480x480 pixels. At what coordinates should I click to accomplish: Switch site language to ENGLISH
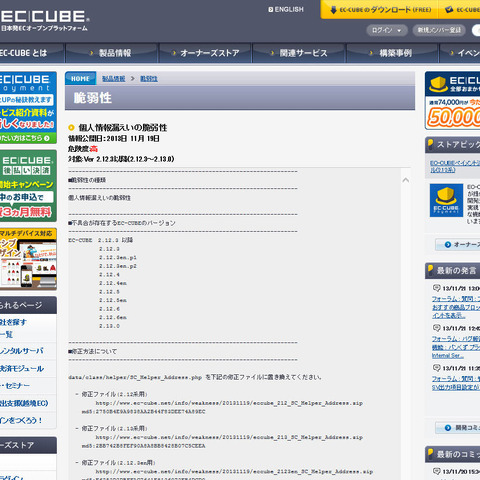pos(286,10)
